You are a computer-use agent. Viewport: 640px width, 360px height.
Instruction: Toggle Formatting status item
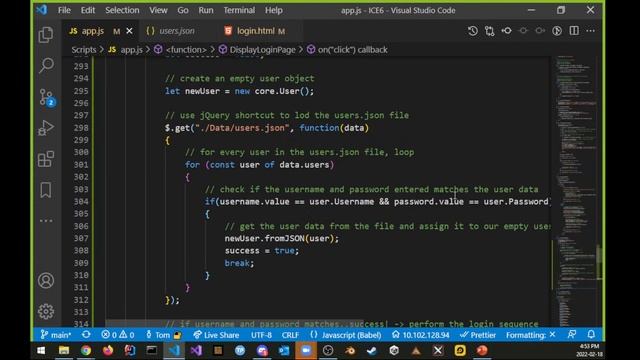(x=531, y=335)
